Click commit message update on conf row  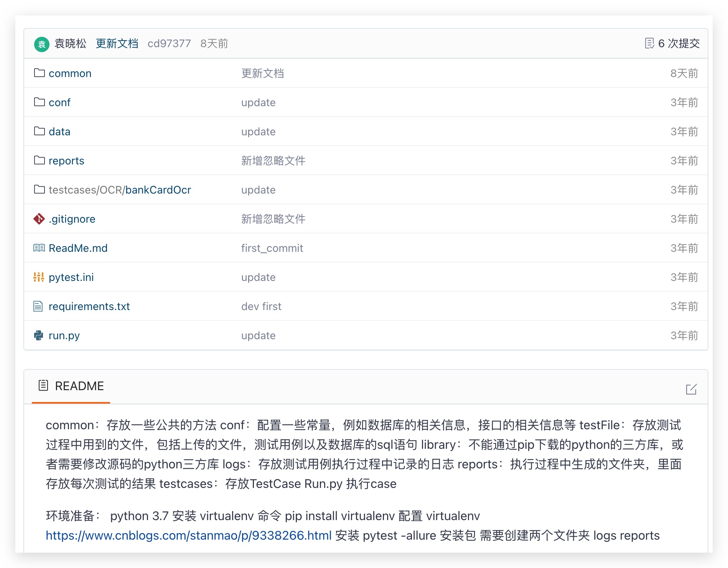(x=258, y=102)
